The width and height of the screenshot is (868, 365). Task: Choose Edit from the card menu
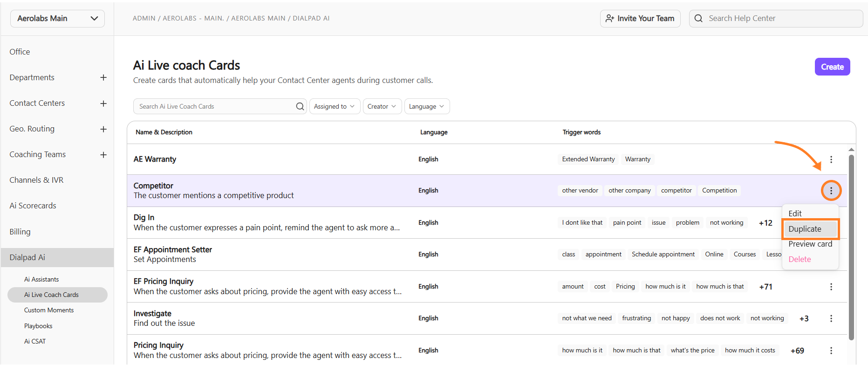pos(795,213)
